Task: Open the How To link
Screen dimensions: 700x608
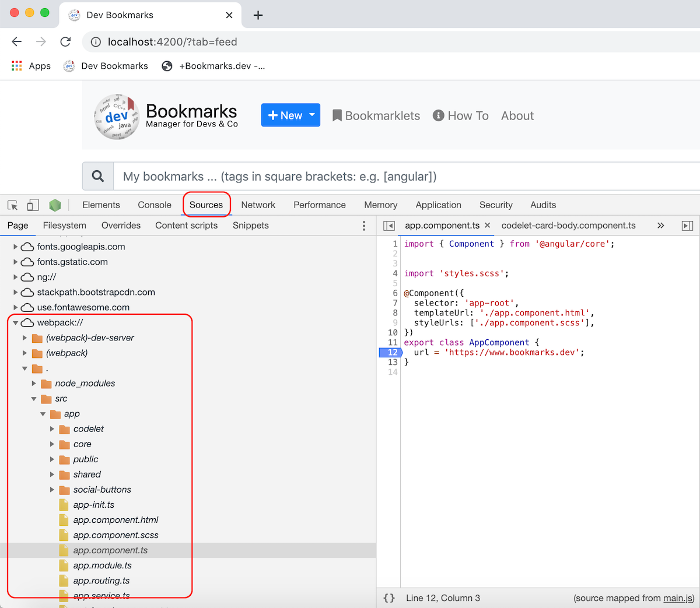Action: [x=461, y=115]
